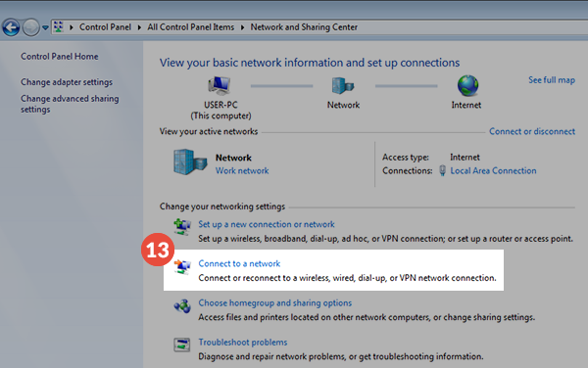Click the 'Change your networking settings' heading
This screenshot has height=368, width=588.
[x=222, y=207]
